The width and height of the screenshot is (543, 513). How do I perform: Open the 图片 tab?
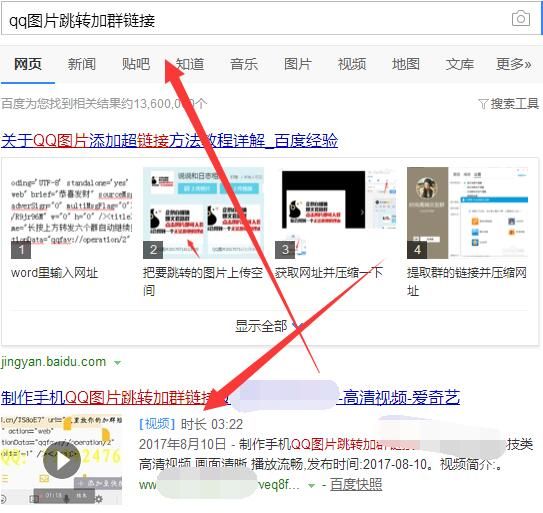click(x=298, y=64)
